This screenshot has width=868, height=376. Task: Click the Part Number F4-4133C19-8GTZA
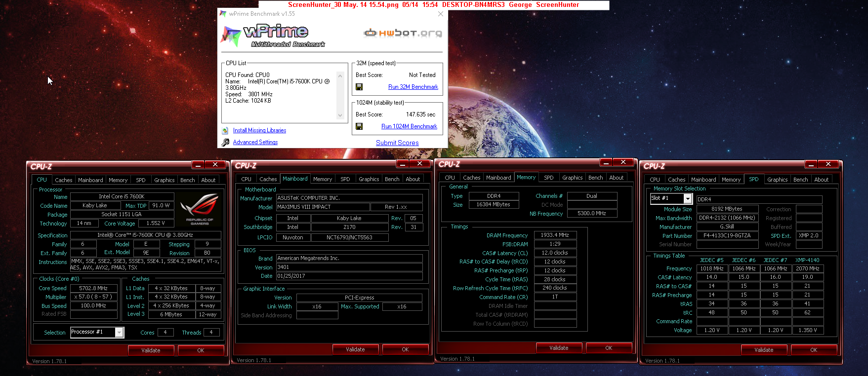pyautogui.click(x=727, y=236)
